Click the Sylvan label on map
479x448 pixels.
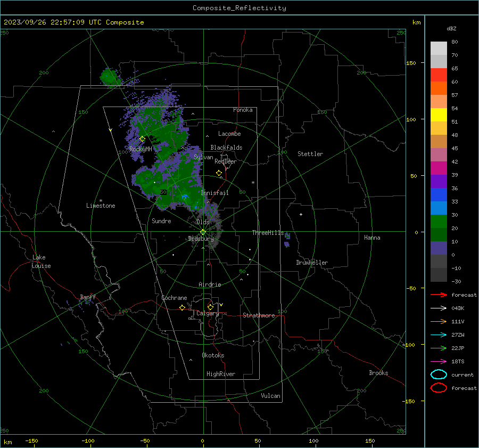(x=203, y=157)
